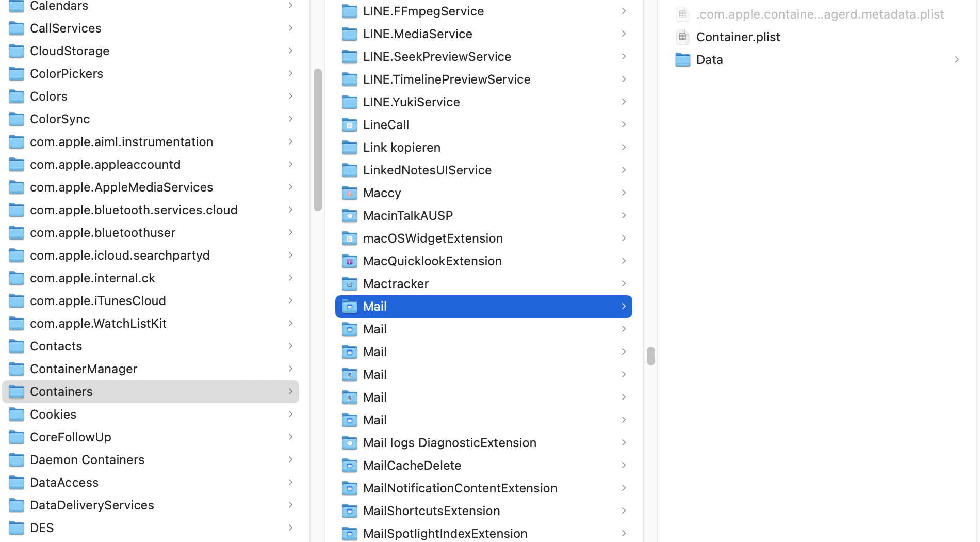Select the com.apple.iTunesCloud entry
Image resolution: width=980 pixels, height=542 pixels.
(x=98, y=301)
